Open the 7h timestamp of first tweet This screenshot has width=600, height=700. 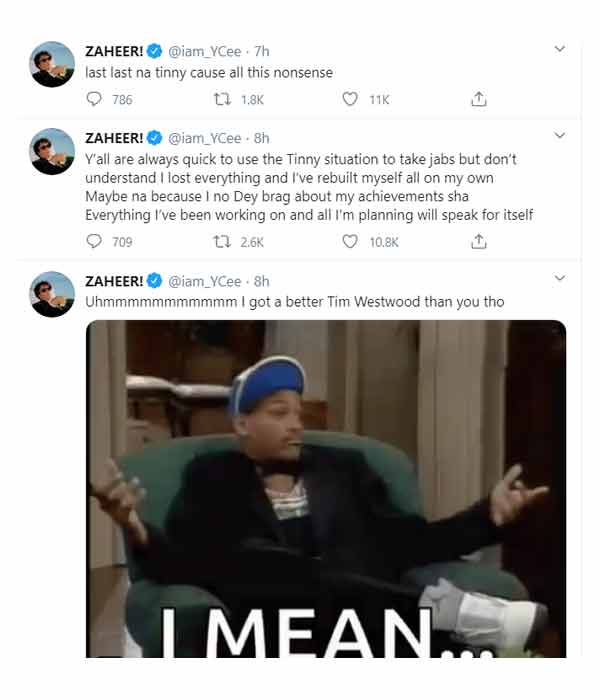pyautogui.click(x=262, y=51)
